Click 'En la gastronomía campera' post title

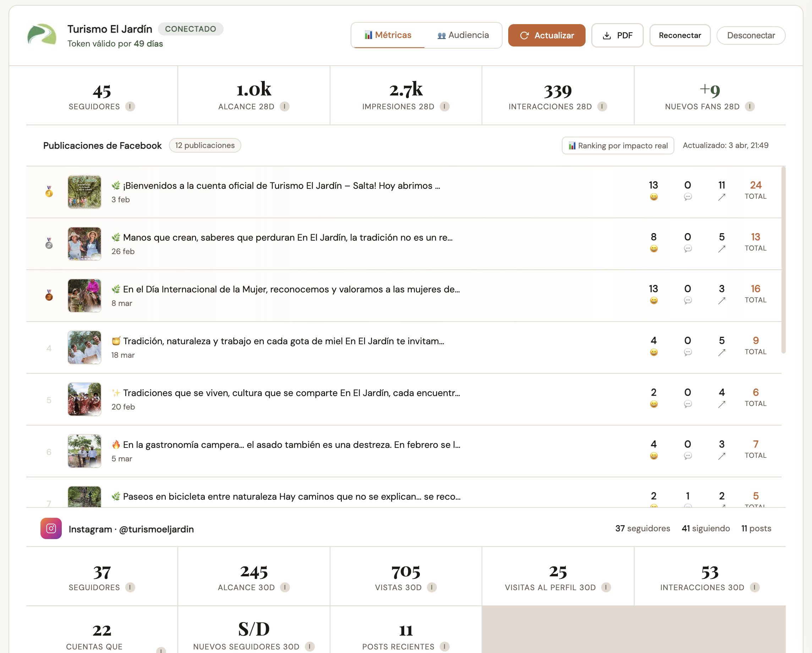[x=286, y=445]
